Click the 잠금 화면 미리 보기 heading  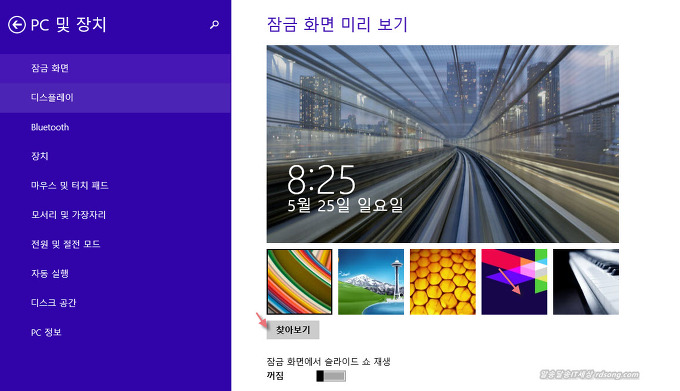tap(337, 24)
